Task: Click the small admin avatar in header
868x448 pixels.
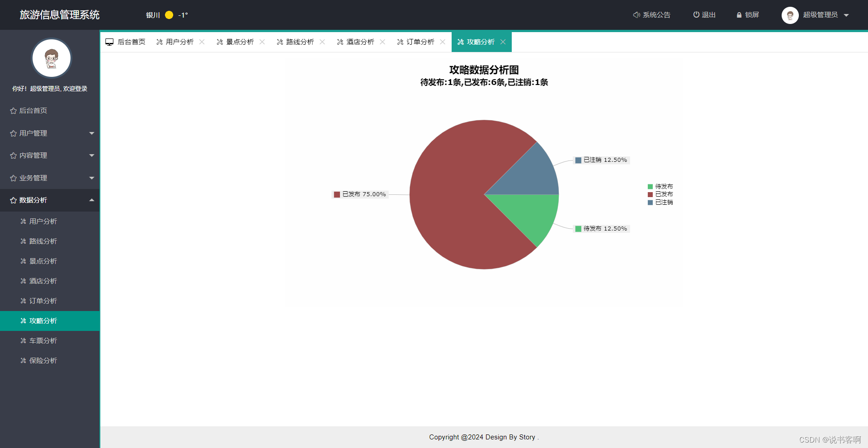Action: (x=790, y=15)
